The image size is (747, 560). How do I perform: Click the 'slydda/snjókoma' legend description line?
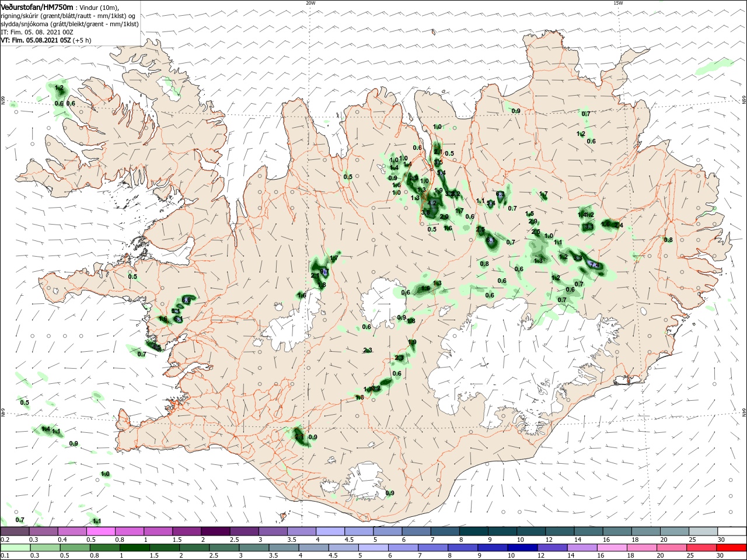tap(69, 24)
